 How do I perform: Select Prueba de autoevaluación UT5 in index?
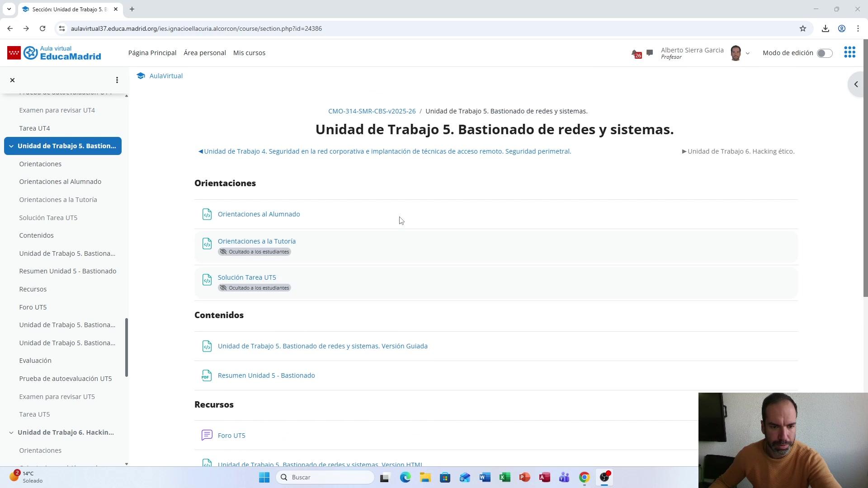[x=65, y=379]
